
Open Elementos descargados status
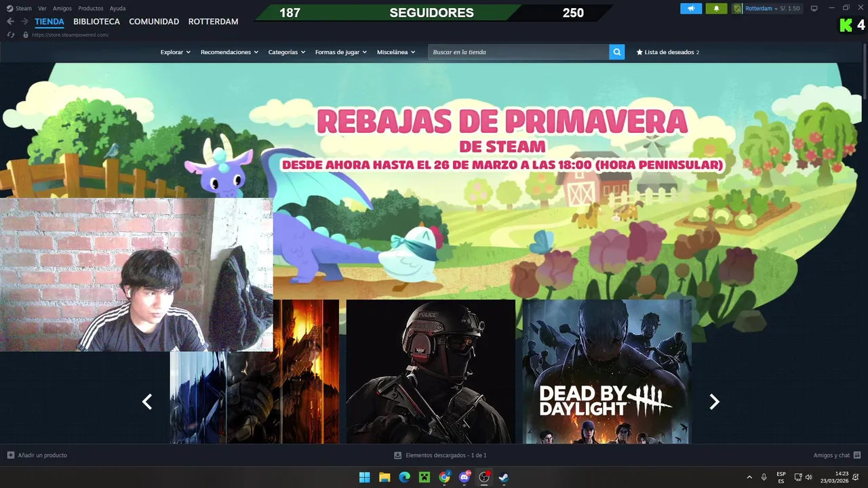tap(440, 455)
